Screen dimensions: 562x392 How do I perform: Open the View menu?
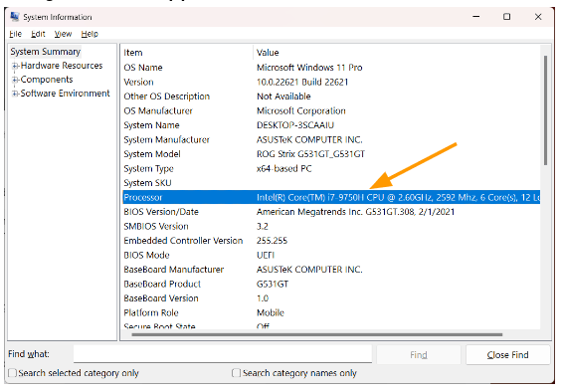pos(63,34)
